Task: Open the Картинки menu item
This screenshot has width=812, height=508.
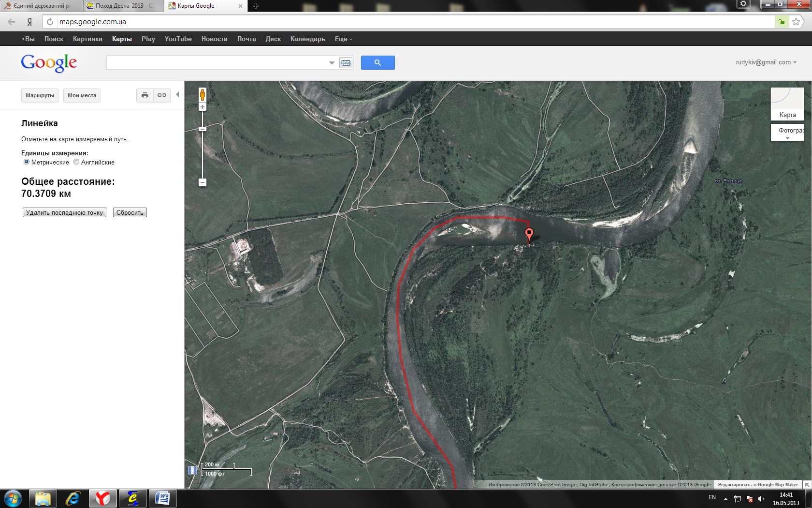Action: pos(87,39)
